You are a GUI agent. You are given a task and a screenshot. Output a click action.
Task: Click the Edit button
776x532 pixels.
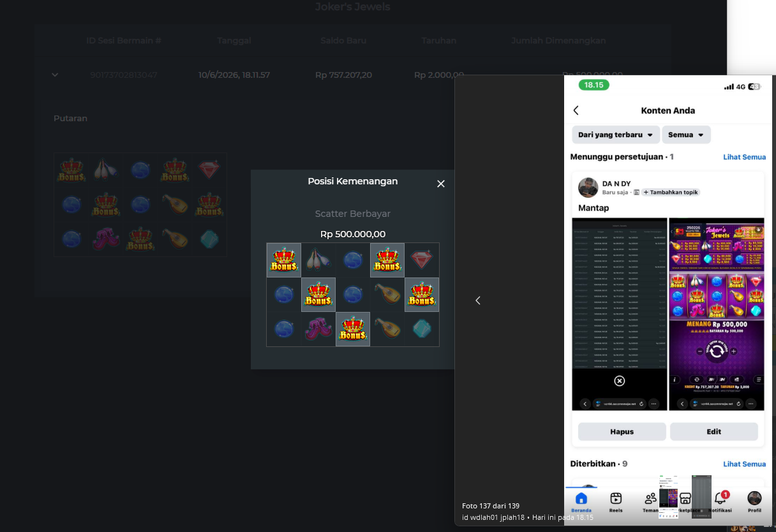(713, 432)
